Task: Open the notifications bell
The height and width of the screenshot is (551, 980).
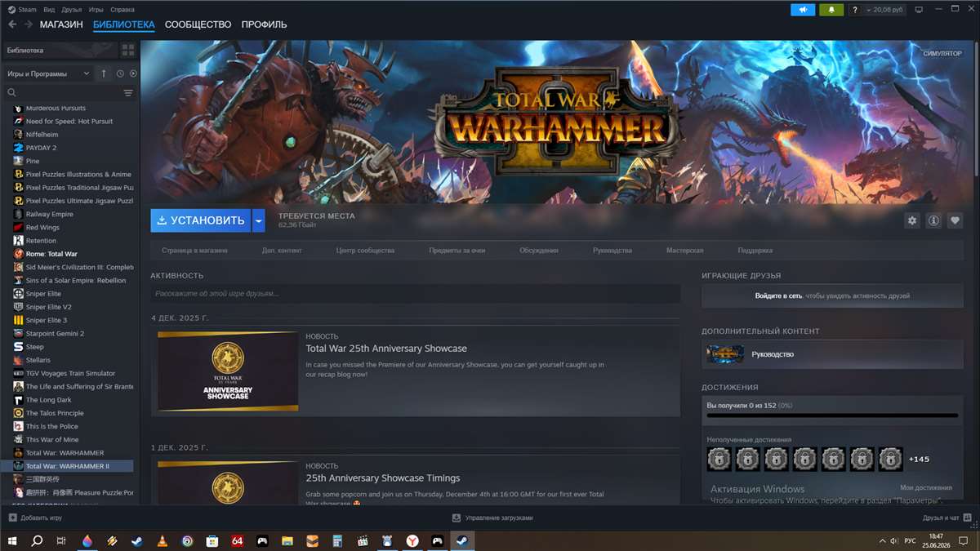Action: click(831, 10)
